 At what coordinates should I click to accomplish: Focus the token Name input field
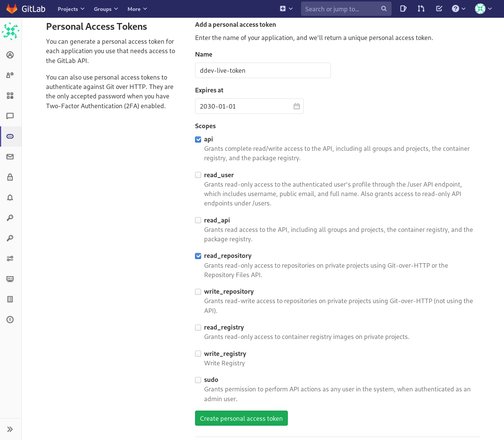[263, 71]
